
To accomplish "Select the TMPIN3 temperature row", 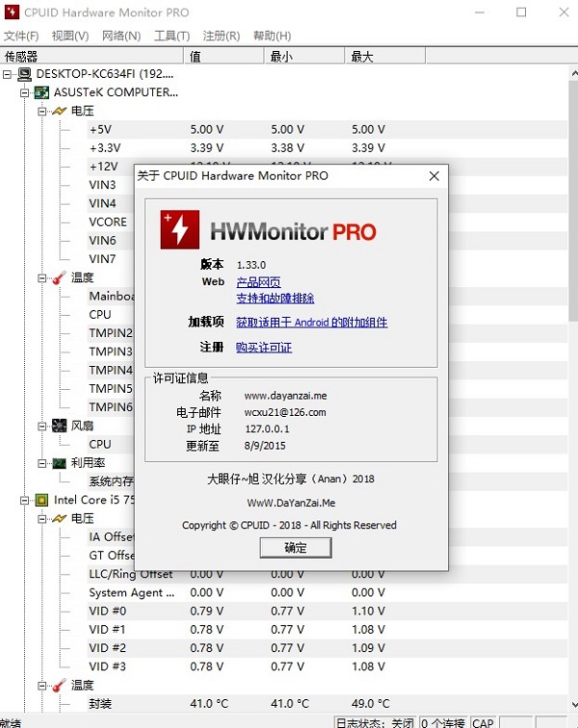I will pos(111,351).
